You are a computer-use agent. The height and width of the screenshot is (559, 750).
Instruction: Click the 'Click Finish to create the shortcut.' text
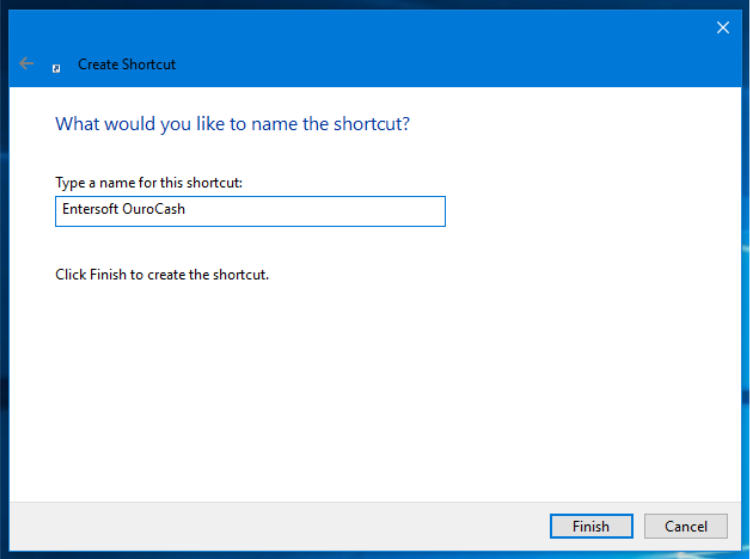click(162, 274)
